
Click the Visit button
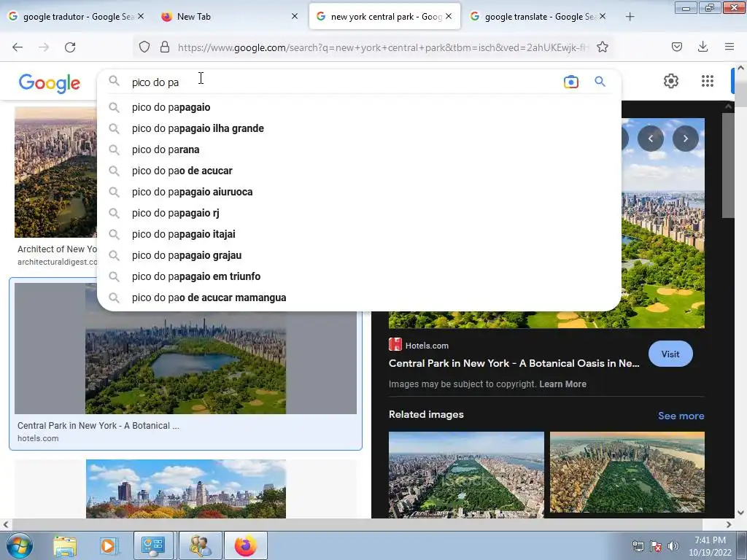[x=670, y=354]
